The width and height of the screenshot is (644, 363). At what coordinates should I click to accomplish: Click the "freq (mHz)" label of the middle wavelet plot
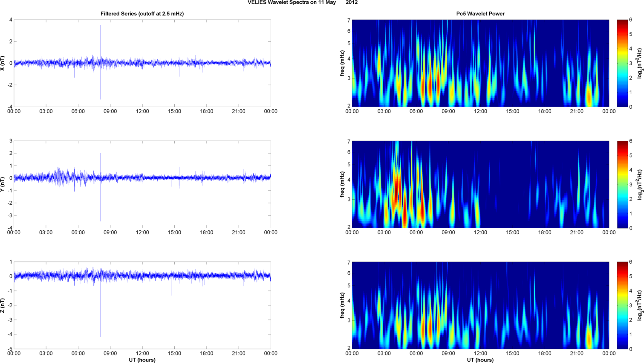pyautogui.click(x=342, y=184)
